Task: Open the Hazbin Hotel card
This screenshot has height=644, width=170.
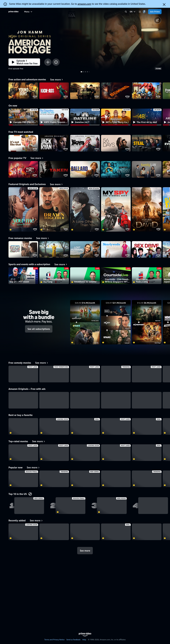Action: (x=23, y=169)
